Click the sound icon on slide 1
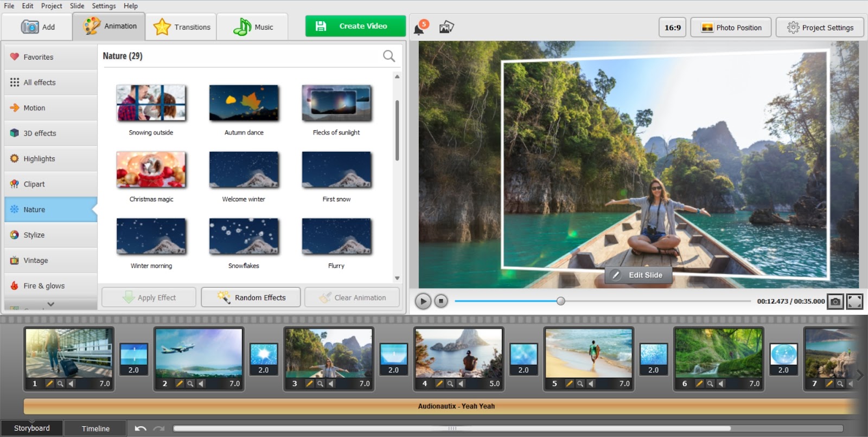Viewport: 868px width, 437px height. (x=71, y=383)
